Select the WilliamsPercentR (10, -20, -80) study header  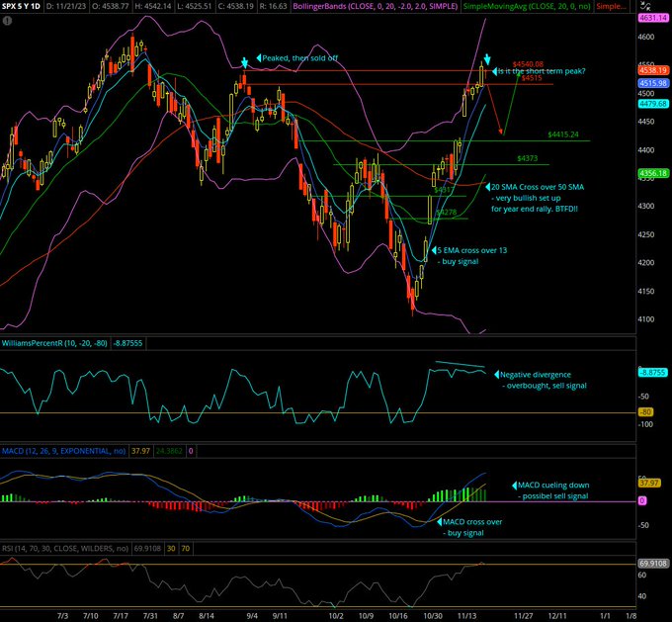pos(54,343)
